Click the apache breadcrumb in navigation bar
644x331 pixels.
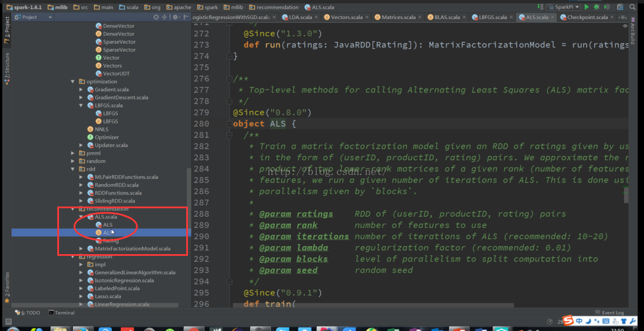coord(179,7)
